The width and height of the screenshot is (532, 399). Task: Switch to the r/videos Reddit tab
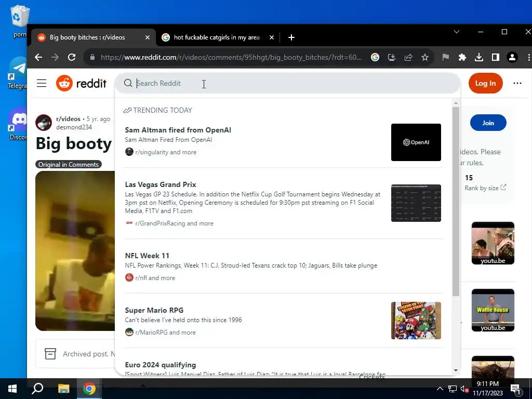[x=94, y=37]
